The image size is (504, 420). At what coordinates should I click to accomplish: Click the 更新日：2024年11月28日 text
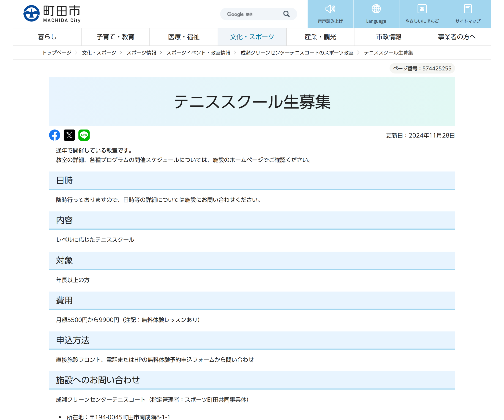(421, 136)
